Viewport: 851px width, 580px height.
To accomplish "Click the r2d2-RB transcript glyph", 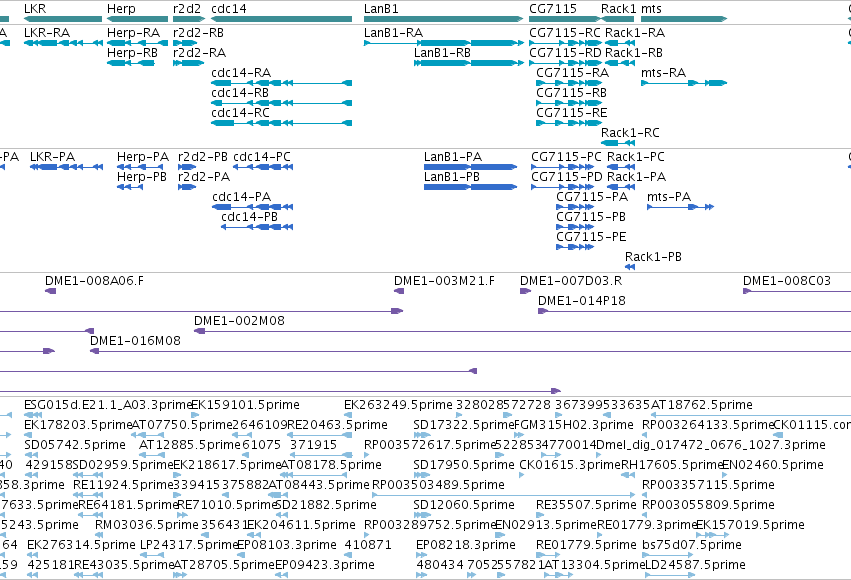I will tap(185, 43).
